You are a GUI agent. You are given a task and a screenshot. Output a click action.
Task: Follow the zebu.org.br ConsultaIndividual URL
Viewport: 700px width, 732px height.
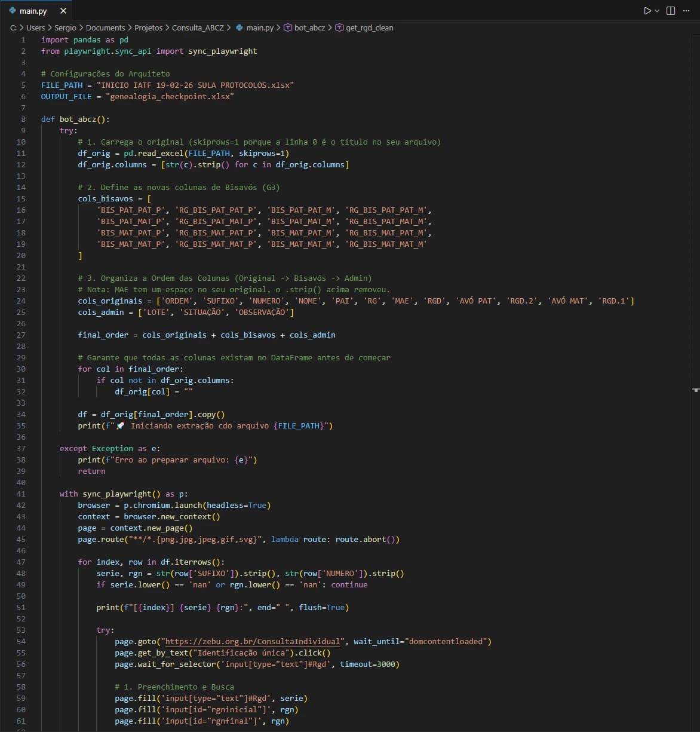[253, 641]
